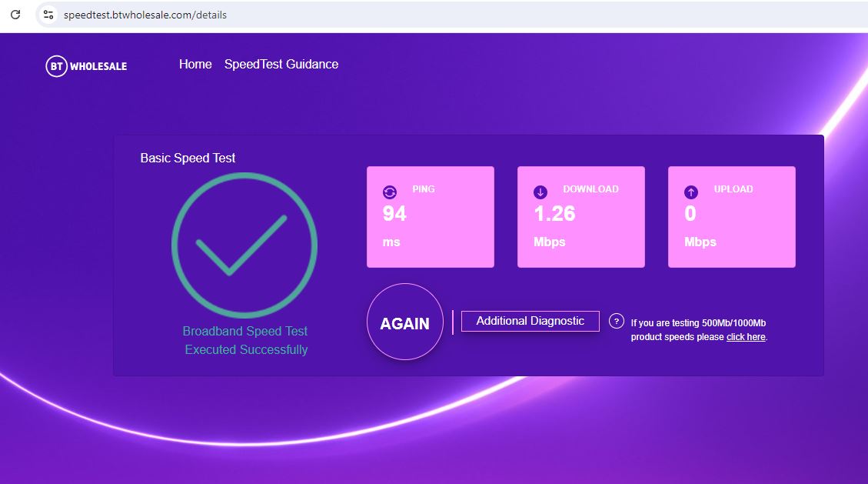Click the 'Mbps' unit in the upload card
The image size is (868, 484).
700,242
